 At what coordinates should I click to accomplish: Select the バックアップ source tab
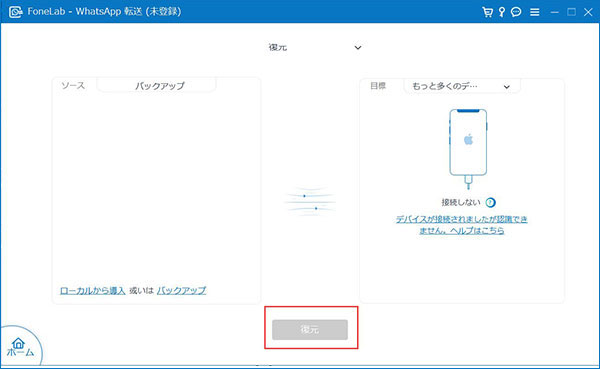tap(157, 85)
